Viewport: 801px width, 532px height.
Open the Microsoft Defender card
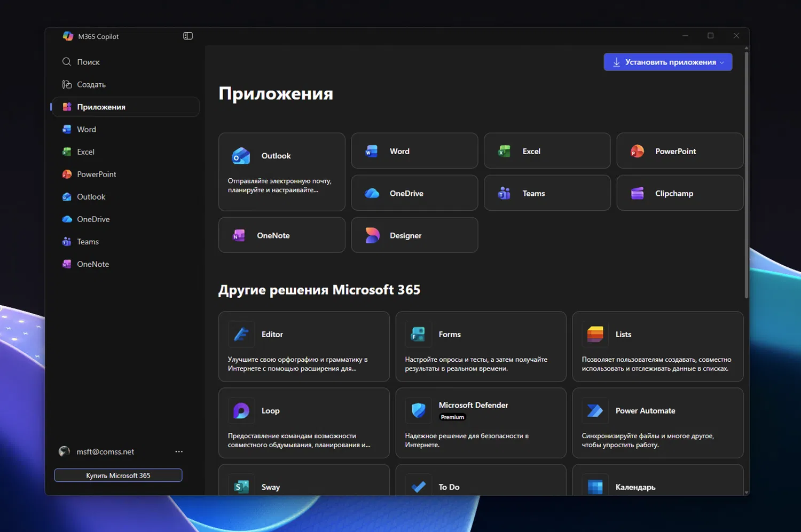click(x=481, y=423)
